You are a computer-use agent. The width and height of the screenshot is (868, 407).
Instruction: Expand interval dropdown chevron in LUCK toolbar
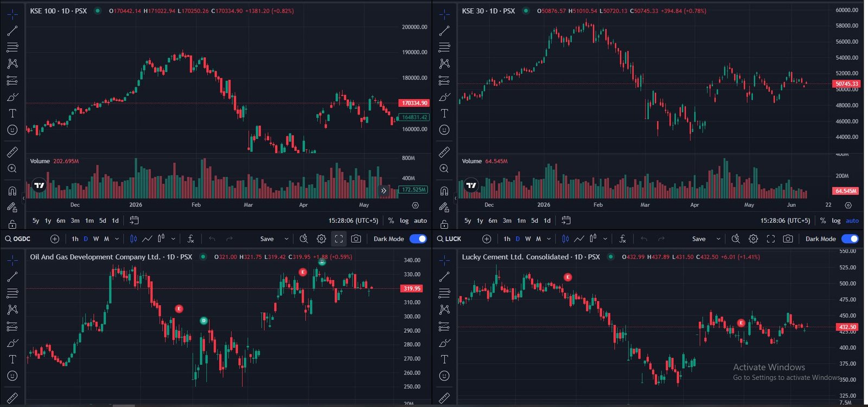click(x=548, y=238)
